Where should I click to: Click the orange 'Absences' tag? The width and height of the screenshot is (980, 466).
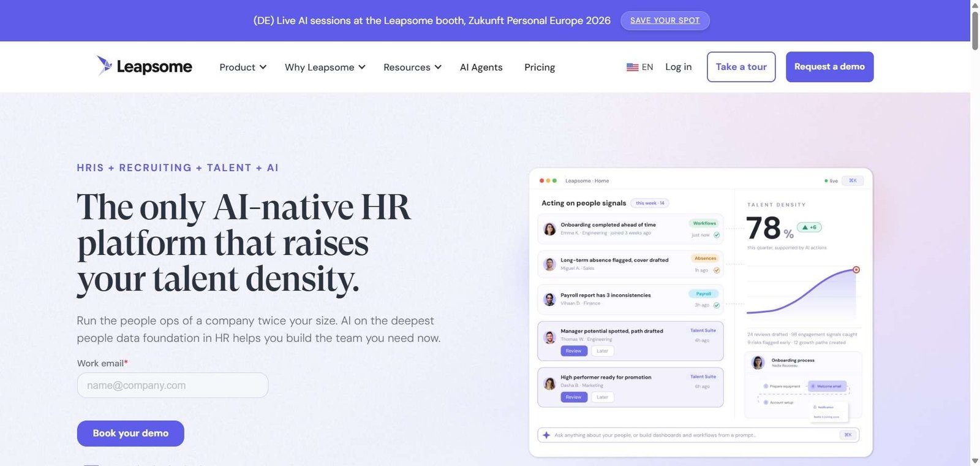coord(706,258)
